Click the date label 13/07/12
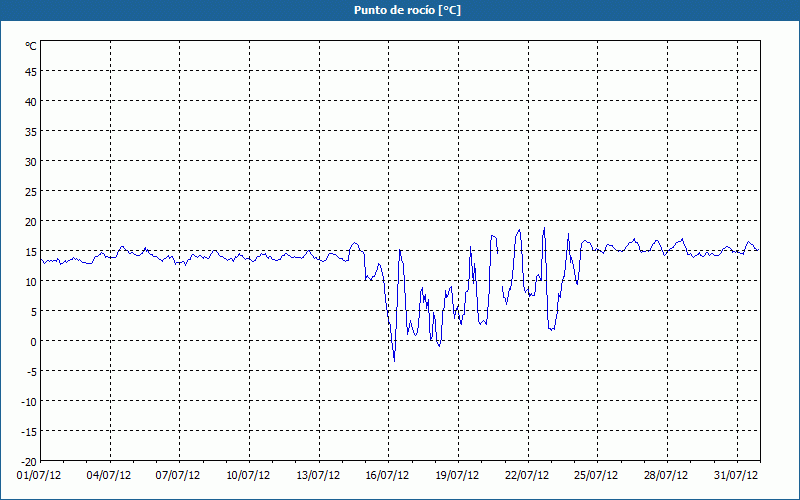Screen dimensions: 800x500 [318, 476]
